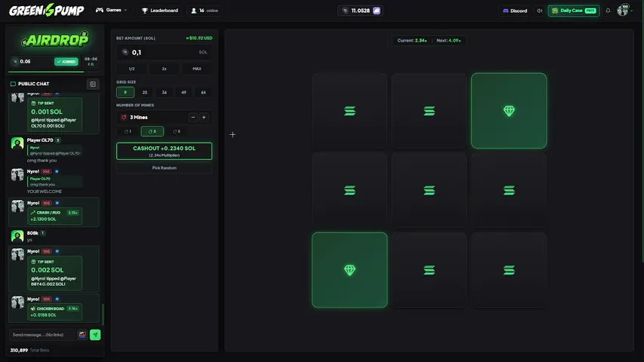Click the chat panel scrollbar
This screenshot has height=362, width=644.
(x=102, y=314)
